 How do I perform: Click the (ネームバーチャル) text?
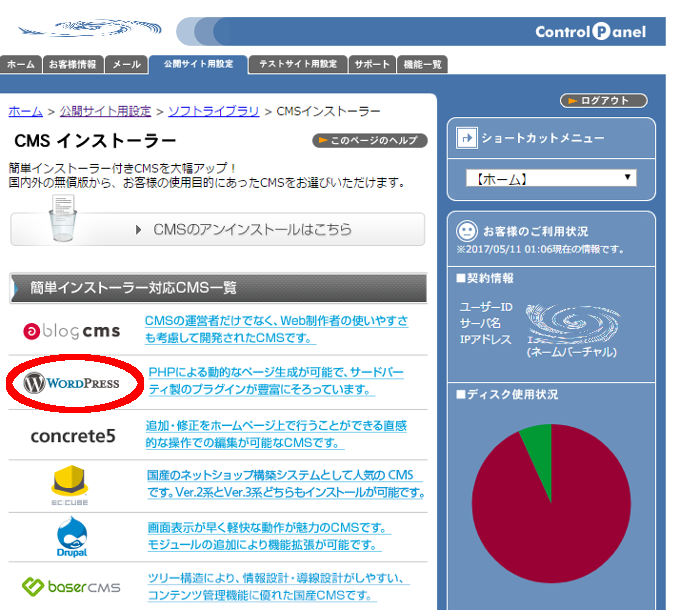click(x=572, y=352)
